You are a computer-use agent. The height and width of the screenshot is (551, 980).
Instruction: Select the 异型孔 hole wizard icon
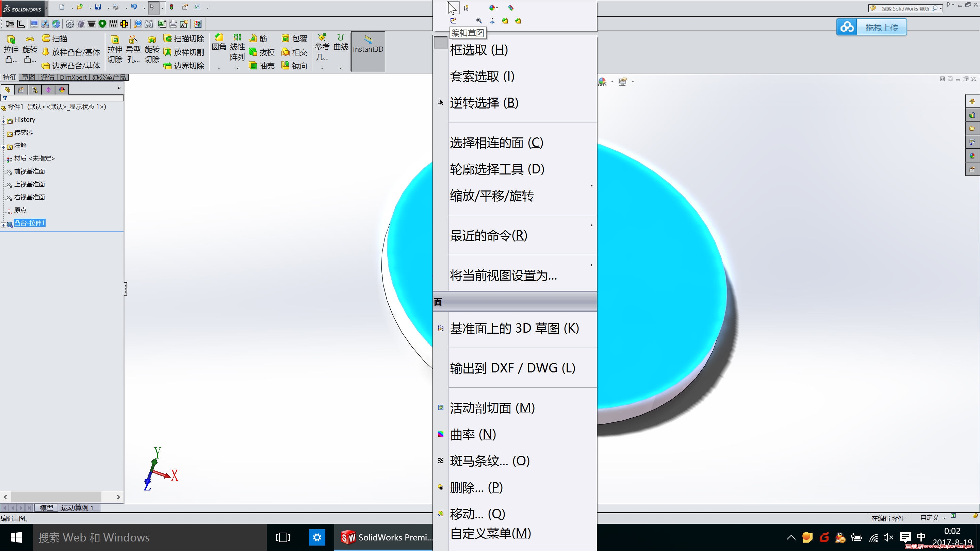click(133, 39)
